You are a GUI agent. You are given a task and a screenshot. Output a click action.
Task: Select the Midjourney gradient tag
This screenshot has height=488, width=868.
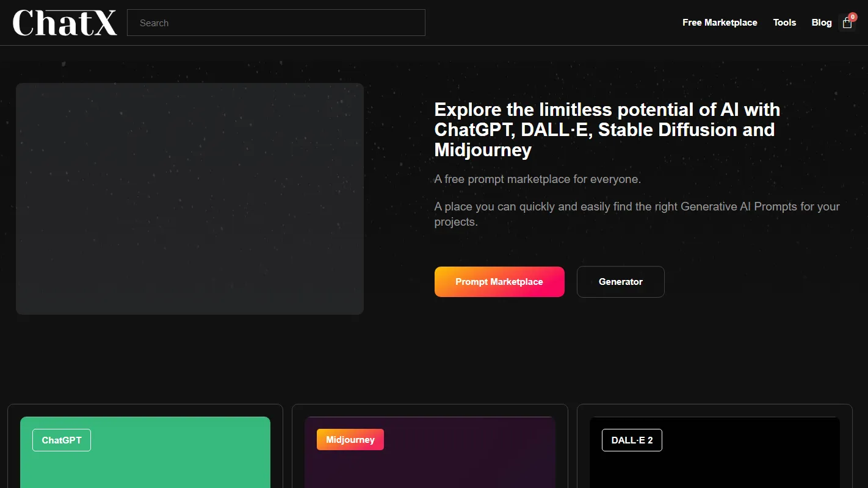[x=350, y=440]
